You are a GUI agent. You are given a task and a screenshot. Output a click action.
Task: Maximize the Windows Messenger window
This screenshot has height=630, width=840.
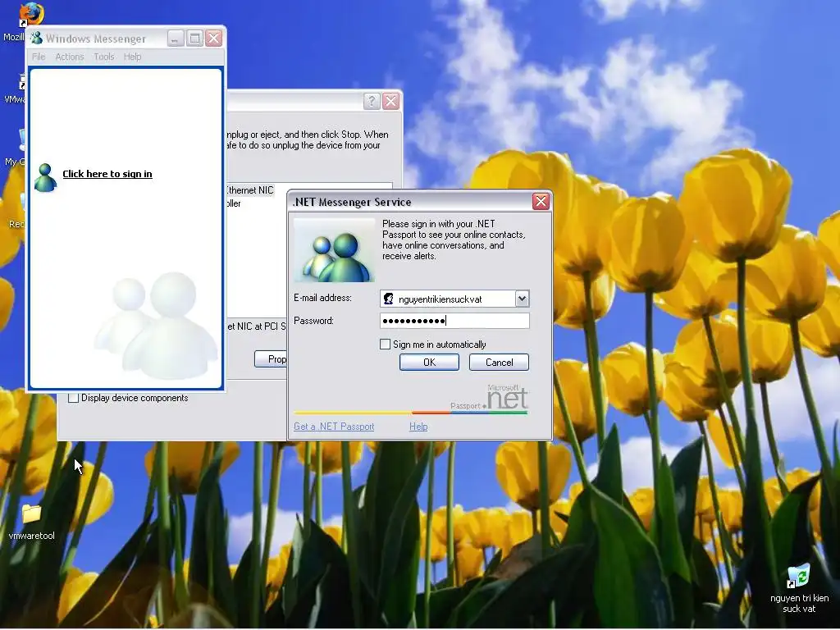click(194, 38)
